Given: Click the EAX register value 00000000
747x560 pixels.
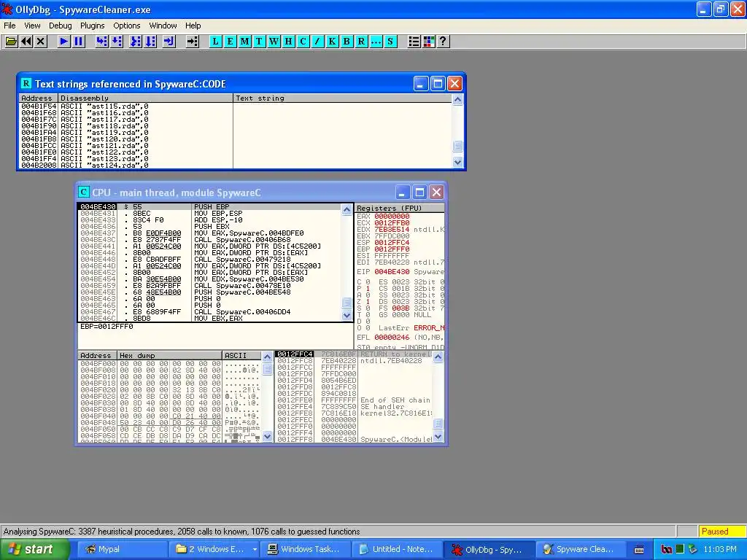Looking at the screenshot, I should (x=392, y=216).
